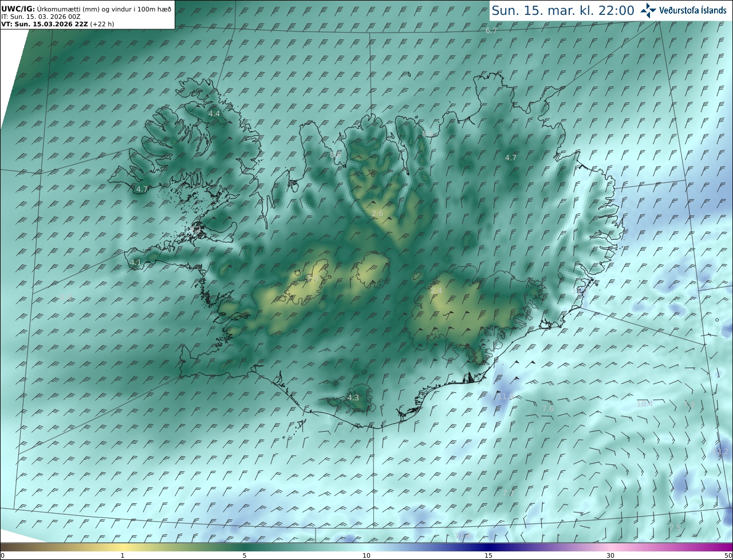Click the 'IT: Sun. 15. 03. 2026 00Z' line

[41, 17]
